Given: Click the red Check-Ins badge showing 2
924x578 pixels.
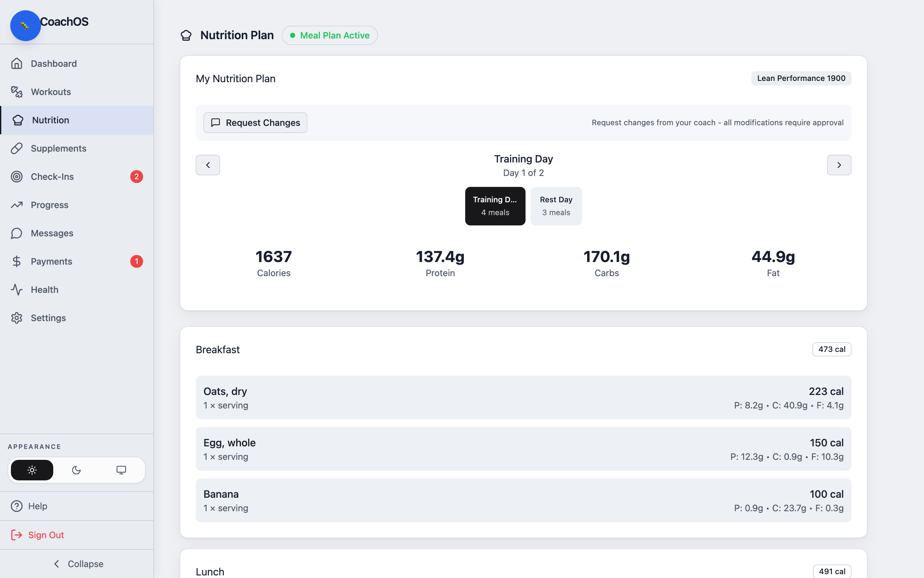Looking at the screenshot, I should (137, 177).
